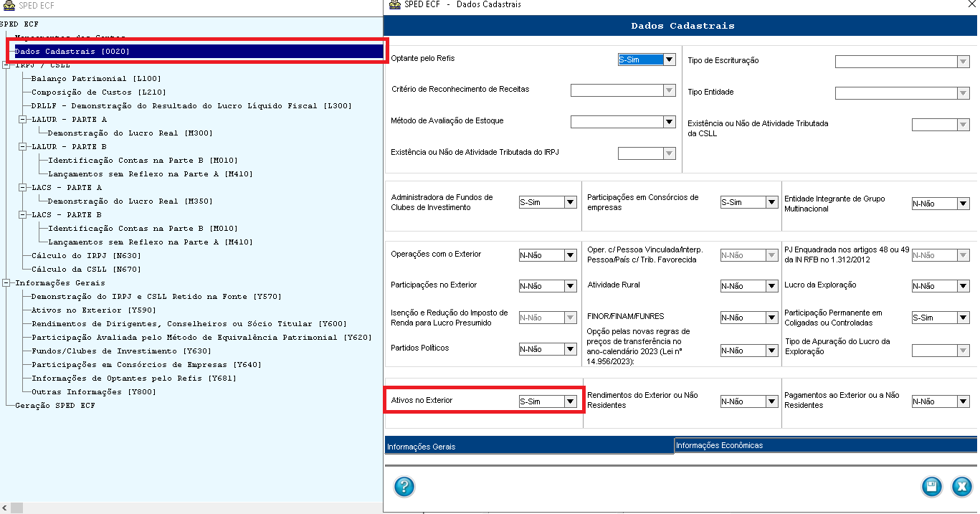Collapse the LALUR - PARTE A node
The width and height of the screenshot is (980, 514).
(x=22, y=119)
